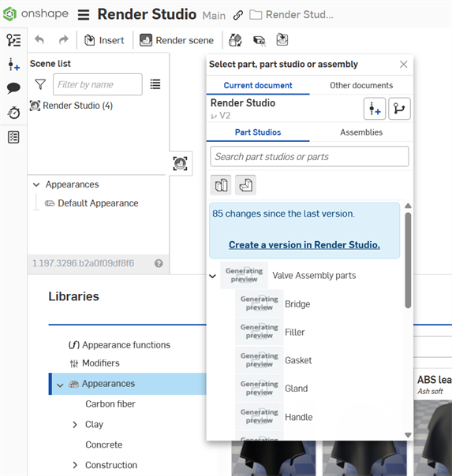This screenshot has height=476, width=452.
Task: Collapse Valve Assembly parts group
Action: click(x=213, y=276)
